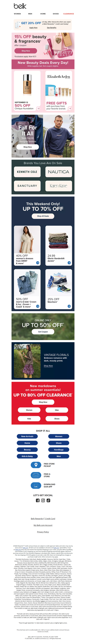86x644 pixels.
Task: Click the Download Our App Belk icon
Action: click(36, 485)
